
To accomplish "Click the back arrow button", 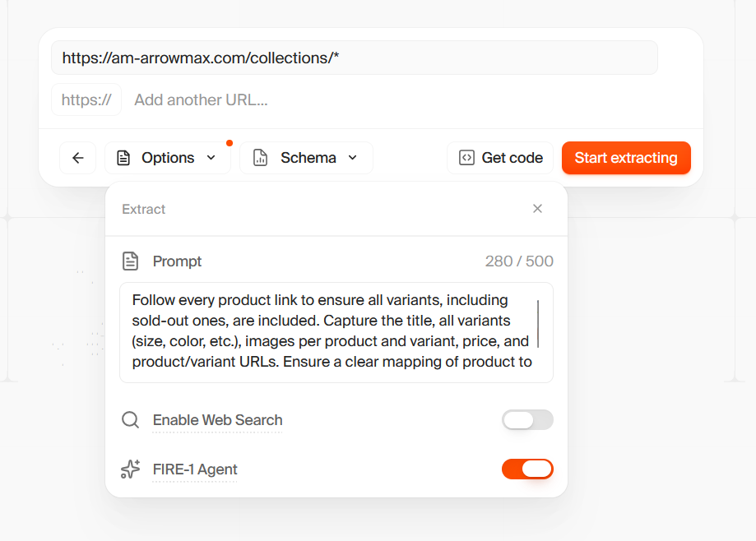I will pos(78,158).
